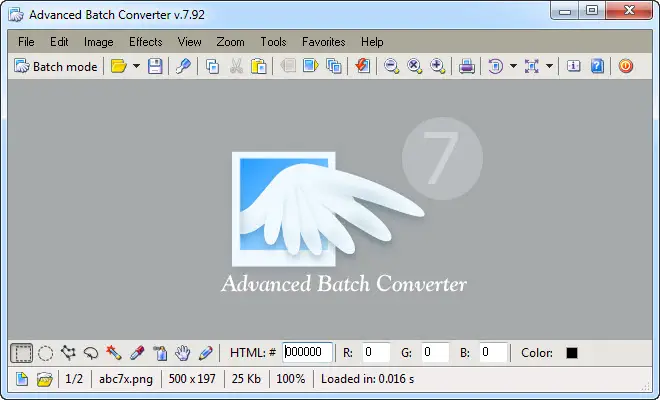Open the Tools menu
This screenshot has width=660, height=400.
(273, 42)
